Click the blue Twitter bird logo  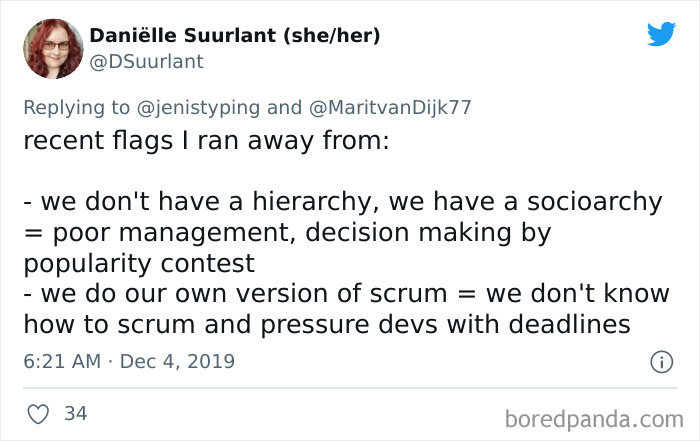tap(661, 33)
